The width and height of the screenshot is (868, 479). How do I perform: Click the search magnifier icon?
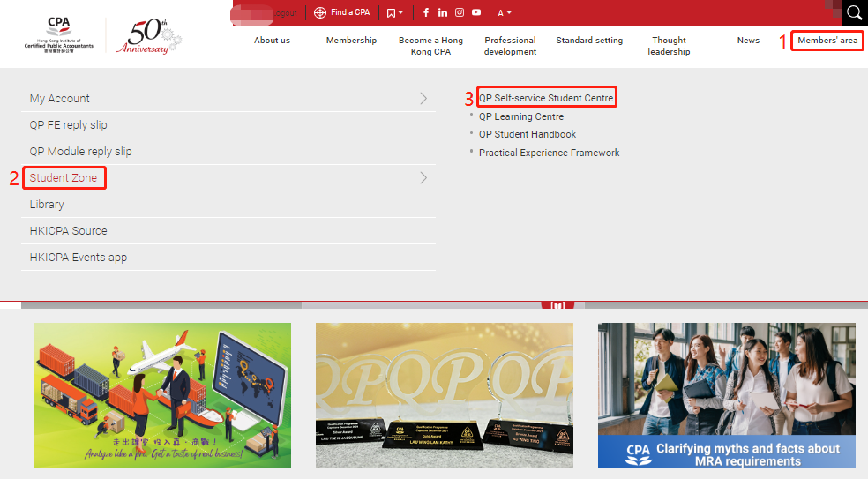point(853,12)
